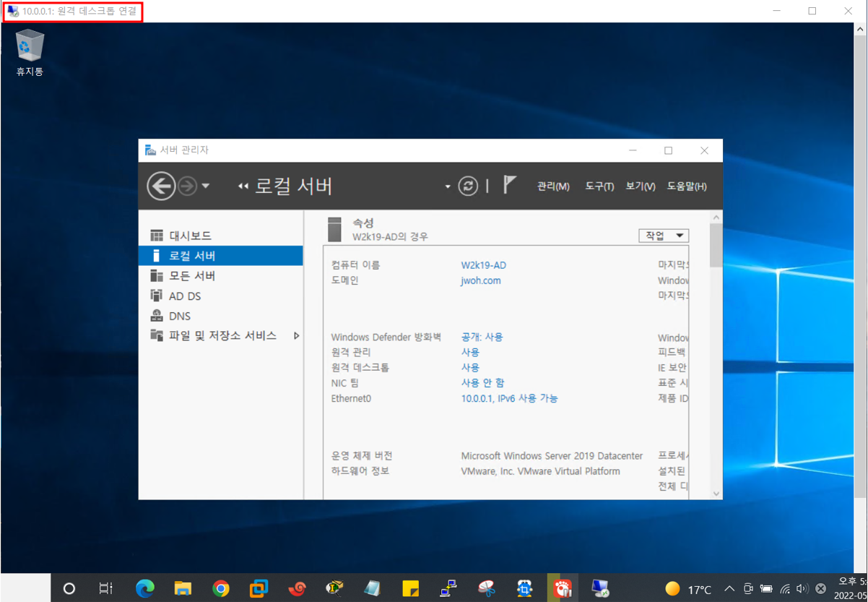Open Snipping Tool scissors taskbar icon

click(487, 588)
